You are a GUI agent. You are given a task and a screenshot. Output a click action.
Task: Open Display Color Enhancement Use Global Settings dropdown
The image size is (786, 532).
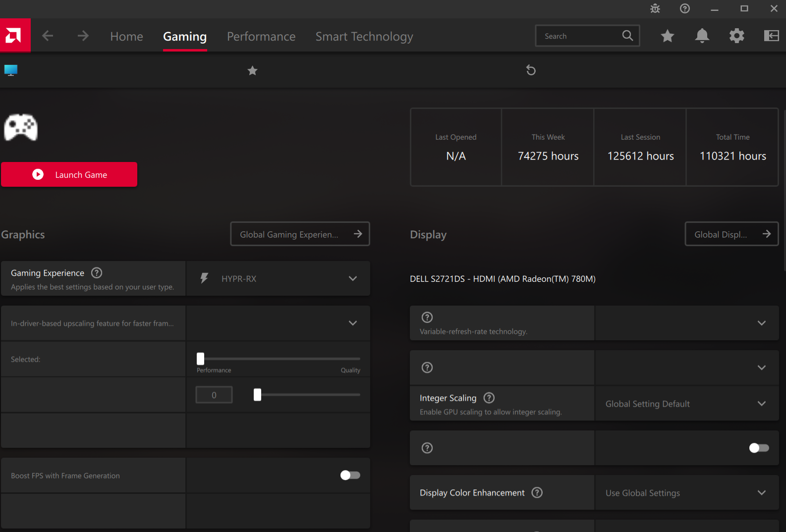click(x=687, y=493)
